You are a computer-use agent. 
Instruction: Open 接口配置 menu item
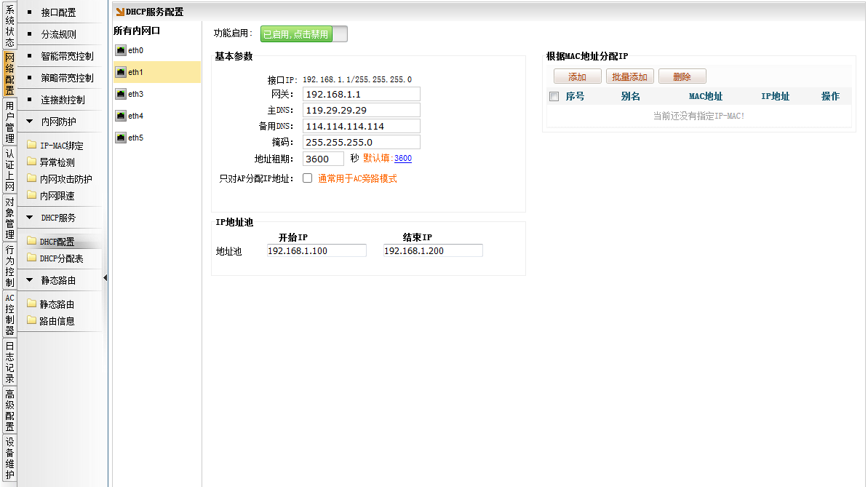[60, 12]
